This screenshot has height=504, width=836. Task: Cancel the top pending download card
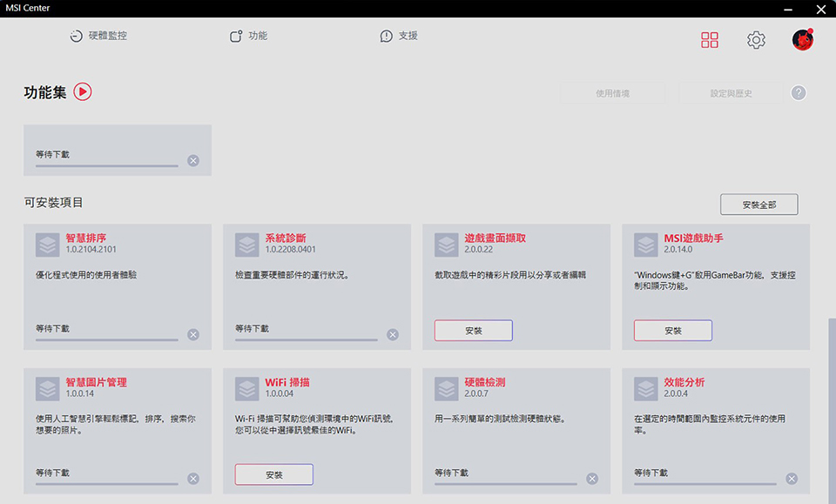click(x=193, y=160)
